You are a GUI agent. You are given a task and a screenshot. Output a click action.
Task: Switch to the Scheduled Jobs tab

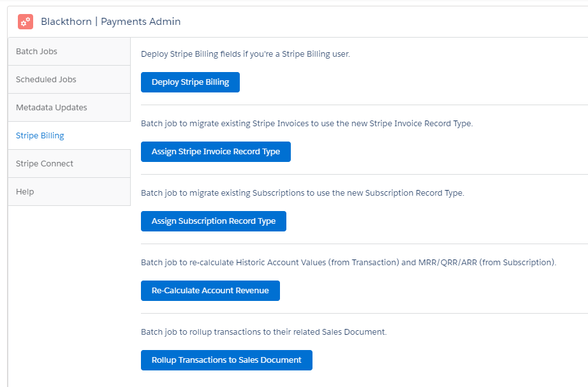(x=70, y=80)
